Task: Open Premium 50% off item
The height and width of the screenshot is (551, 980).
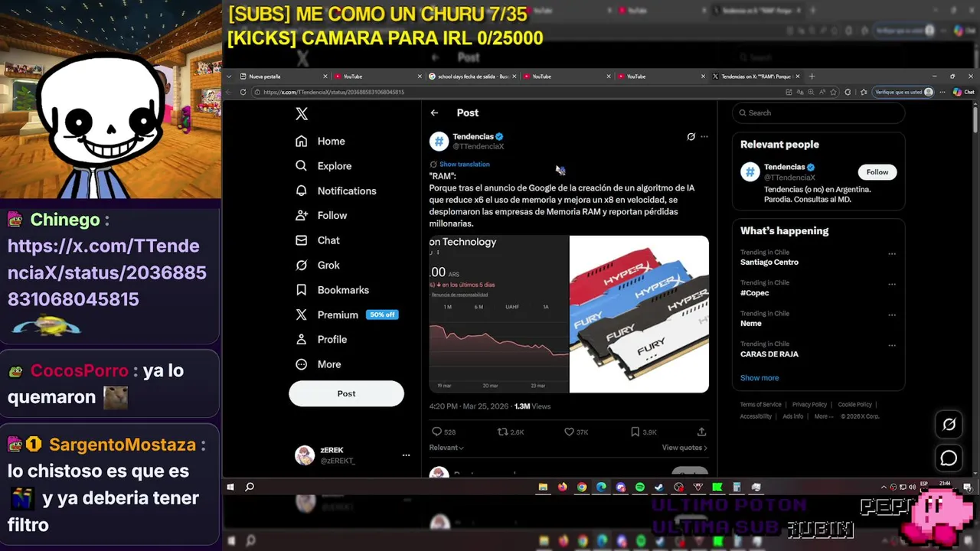Action: tap(347, 315)
